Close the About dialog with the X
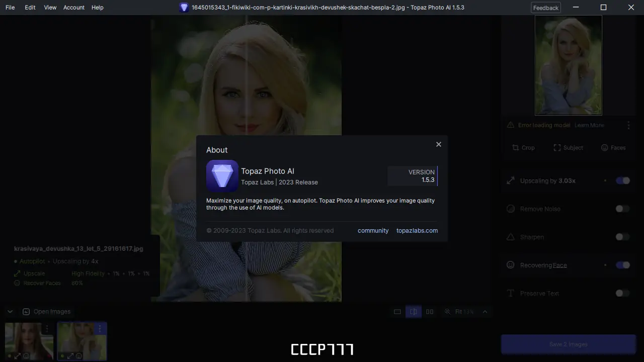This screenshot has width=644, height=362. [x=439, y=144]
